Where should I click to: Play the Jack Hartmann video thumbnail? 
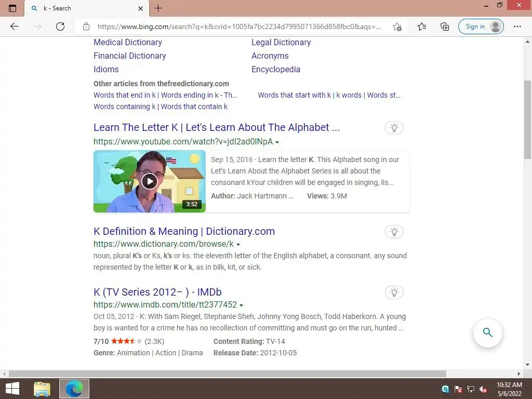(x=150, y=181)
